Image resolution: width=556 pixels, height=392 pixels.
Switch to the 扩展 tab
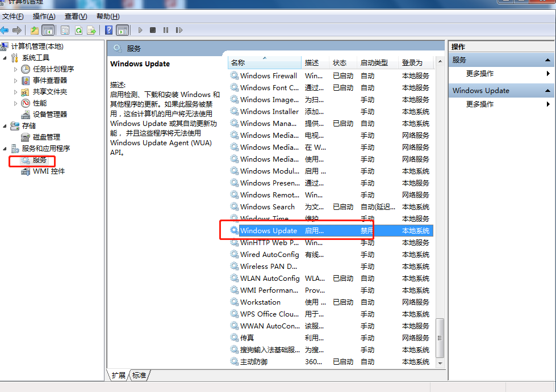click(x=119, y=375)
